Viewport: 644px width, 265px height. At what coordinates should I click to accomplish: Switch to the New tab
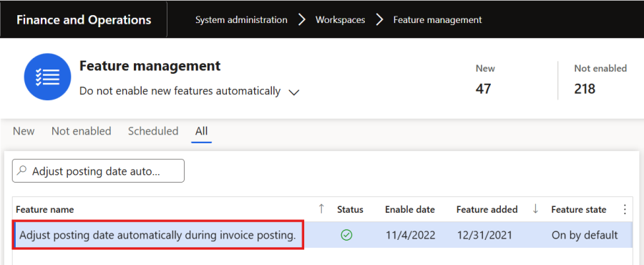pos(24,131)
